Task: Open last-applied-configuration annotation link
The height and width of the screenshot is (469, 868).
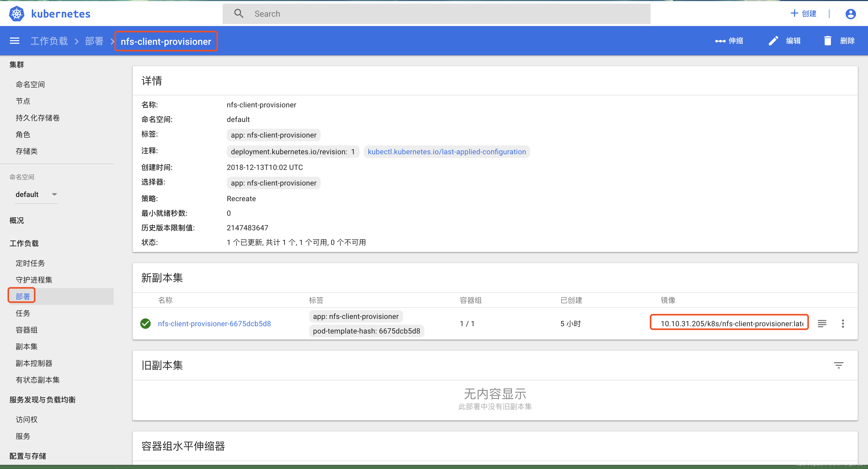Action: (x=447, y=152)
